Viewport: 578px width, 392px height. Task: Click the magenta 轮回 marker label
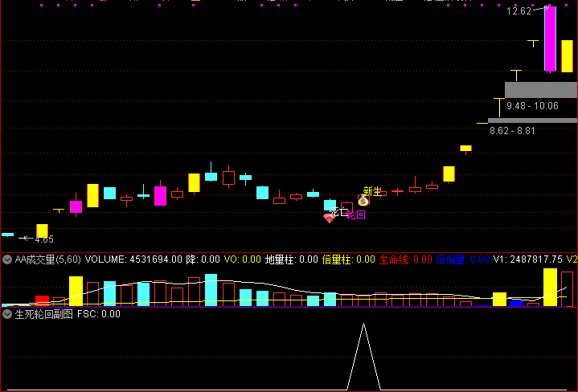(355, 214)
